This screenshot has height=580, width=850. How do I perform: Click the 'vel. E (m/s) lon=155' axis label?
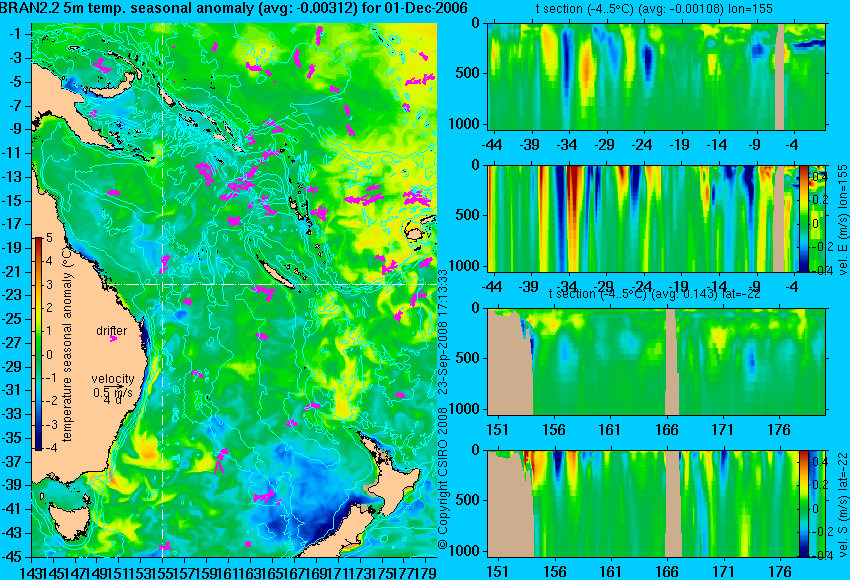tap(842, 220)
